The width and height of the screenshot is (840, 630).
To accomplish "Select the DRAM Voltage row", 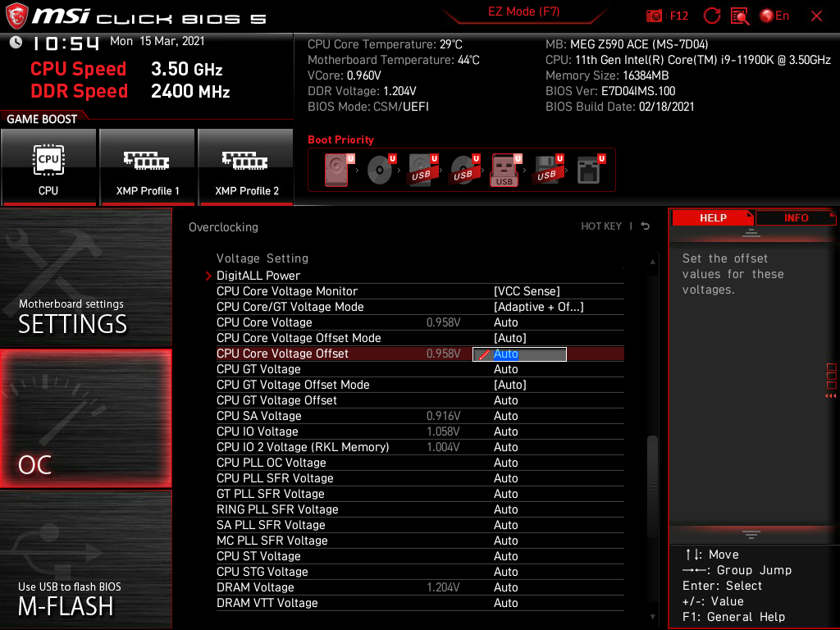I will tap(420, 587).
